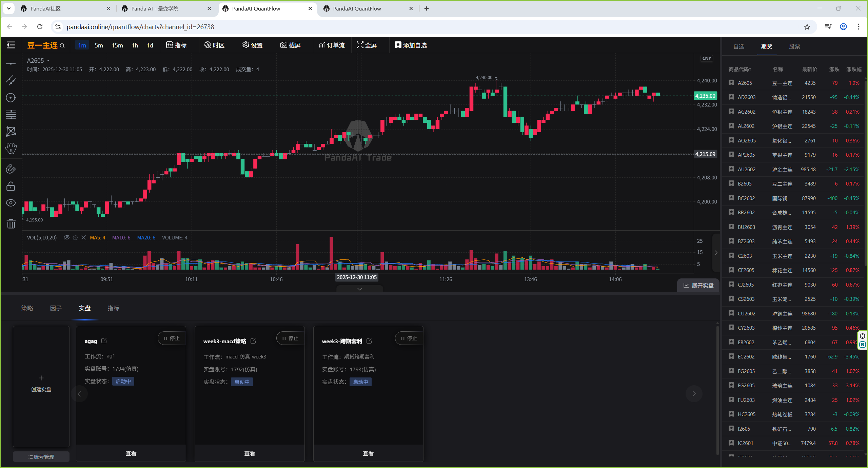Collapse the chart panel with down chevron
The image size is (868, 468).
pyautogui.click(x=360, y=289)
